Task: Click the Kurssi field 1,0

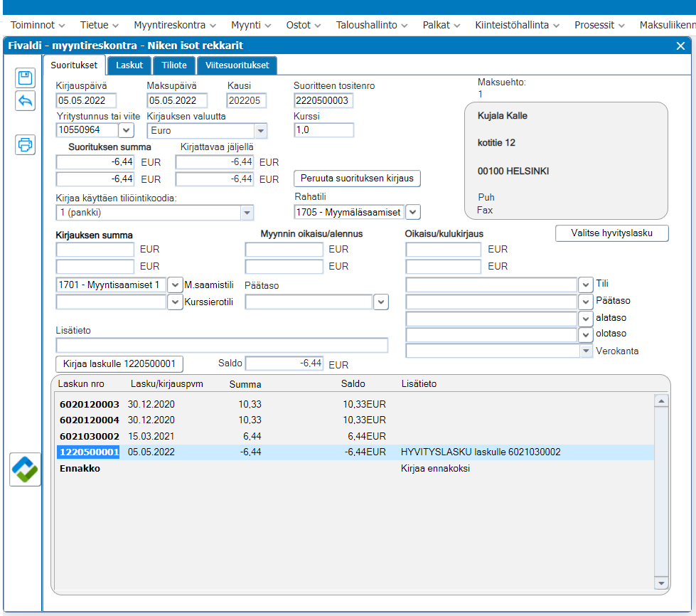Action: coord(323,130)
